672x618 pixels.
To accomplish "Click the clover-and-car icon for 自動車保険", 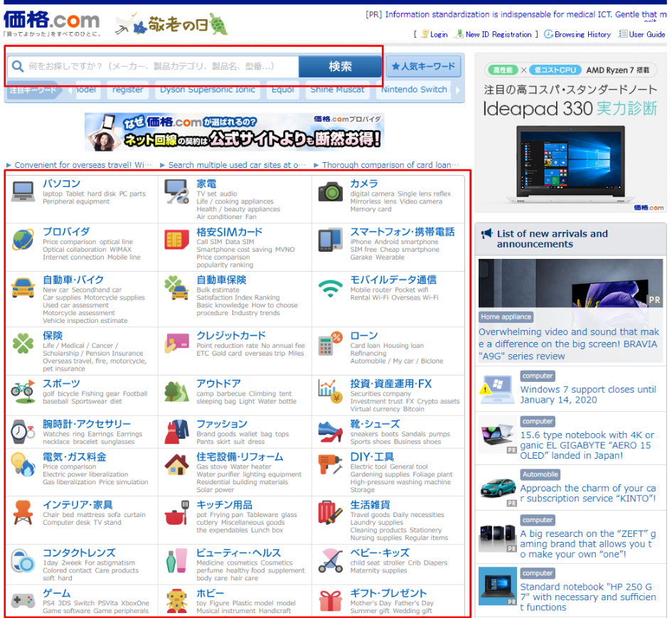I will 177,287.
